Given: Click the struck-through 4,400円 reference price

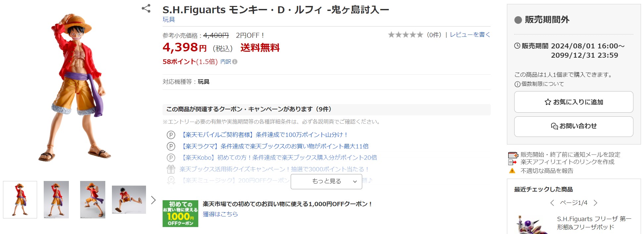Looking at the screenshot, I should (x=216, y=35).
